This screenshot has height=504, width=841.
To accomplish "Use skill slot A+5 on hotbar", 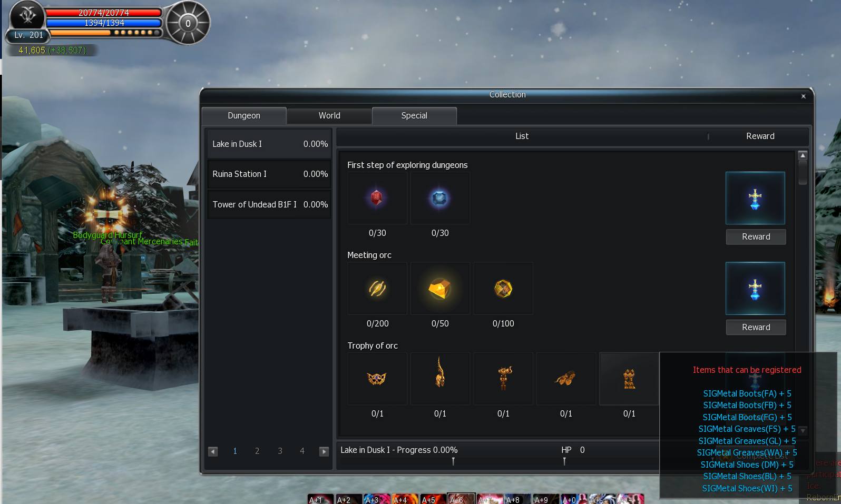I will (x=434, y=499).
